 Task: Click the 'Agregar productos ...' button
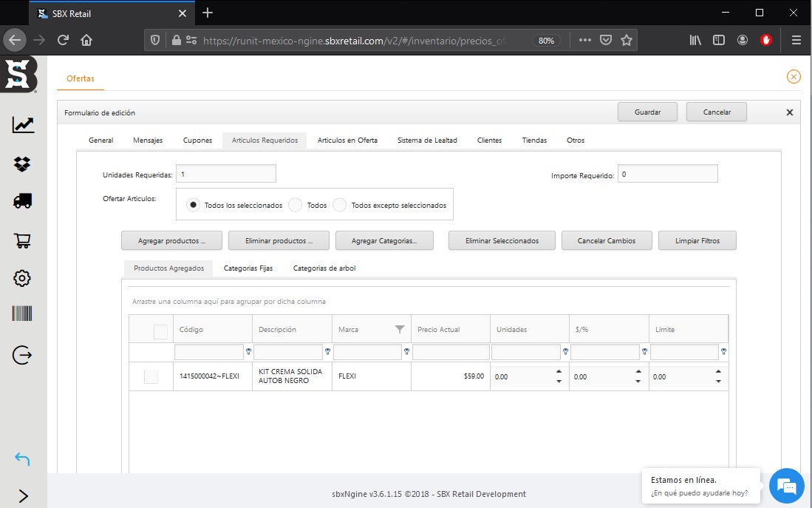tap(172, 240)
